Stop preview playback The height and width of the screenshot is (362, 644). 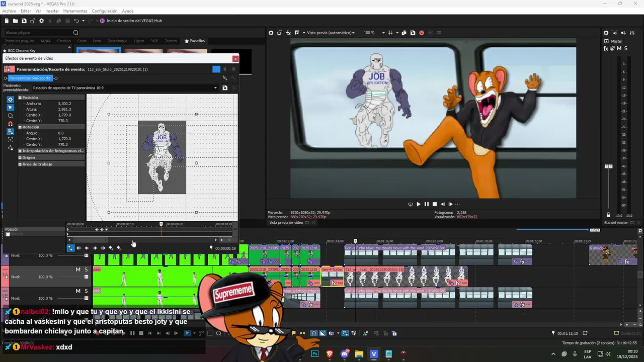(x=435, y=204)
